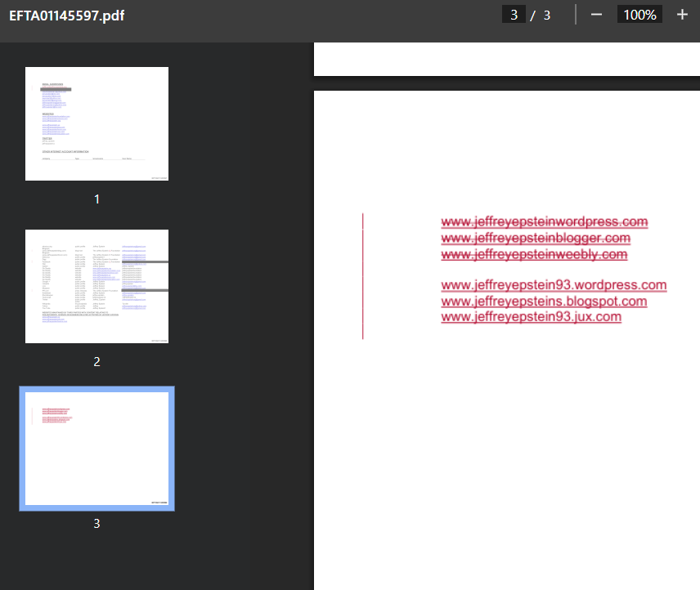Open the www.jeffreyepsteins.blogspot.com link
This screenshot has height=590, width=700.
click(544, 302)
